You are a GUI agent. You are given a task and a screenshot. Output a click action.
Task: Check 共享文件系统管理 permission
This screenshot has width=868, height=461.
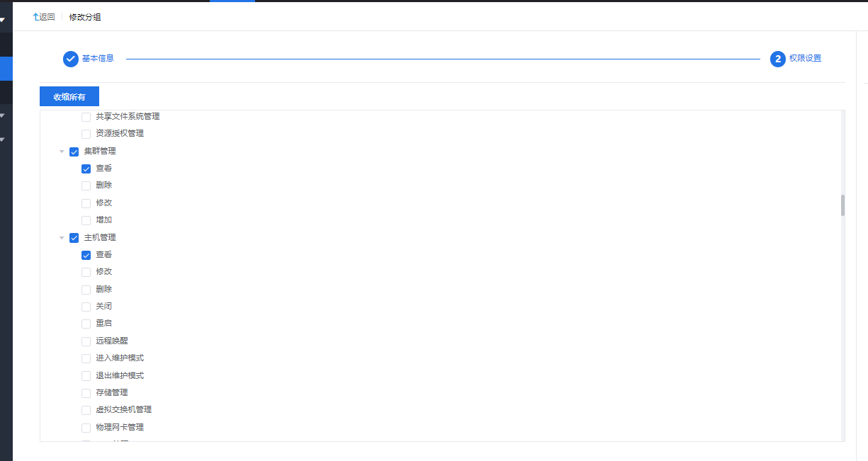click(x=86, y=117)
